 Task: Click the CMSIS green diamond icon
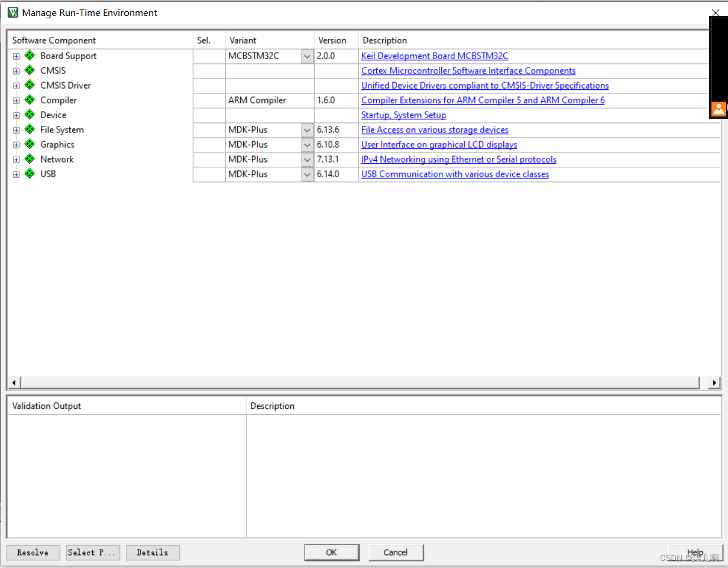pos(30,70)
